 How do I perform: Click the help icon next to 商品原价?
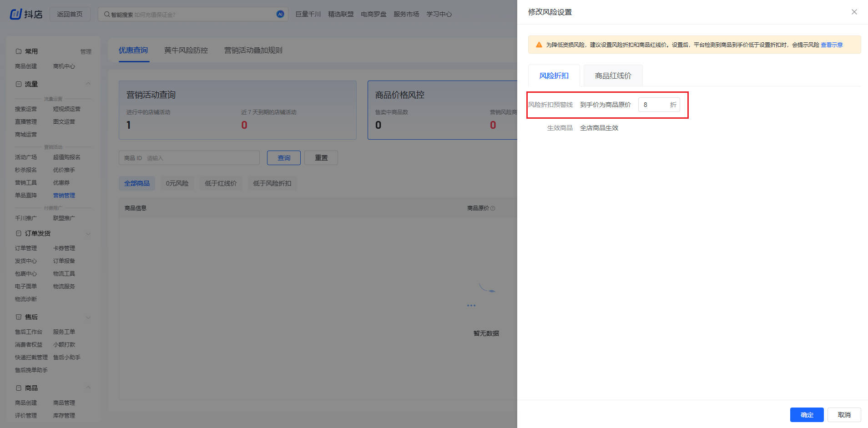click(493, 208)
